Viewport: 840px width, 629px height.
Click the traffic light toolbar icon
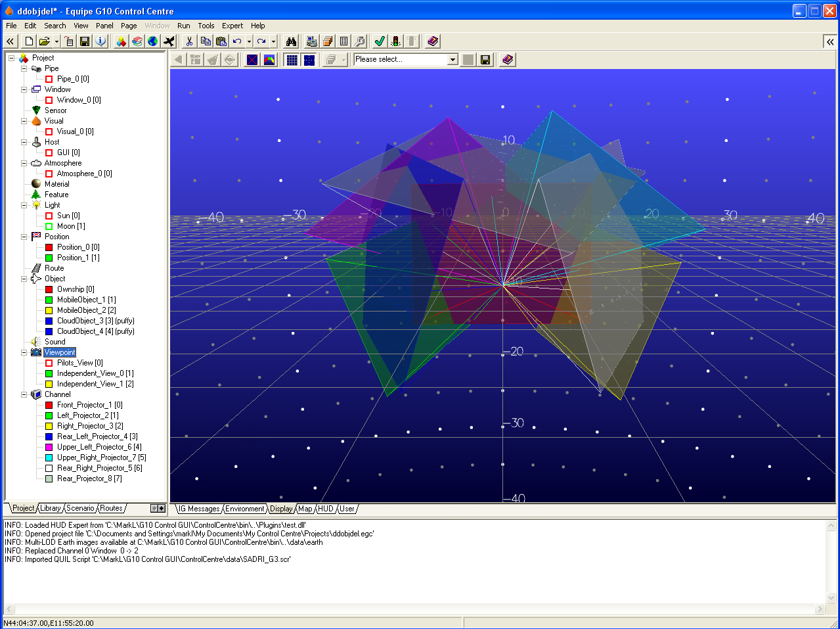pos(395,41)
